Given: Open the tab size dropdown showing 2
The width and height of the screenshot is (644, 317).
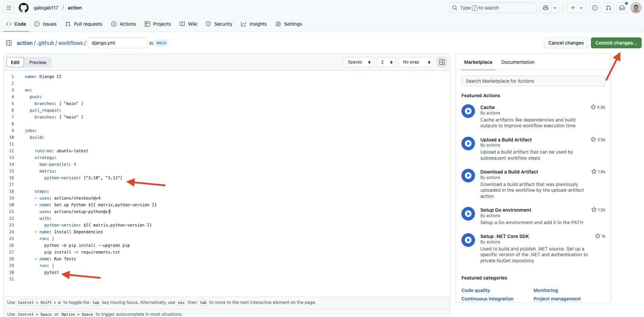Looking at the screenshot, I should click(386, 62).
